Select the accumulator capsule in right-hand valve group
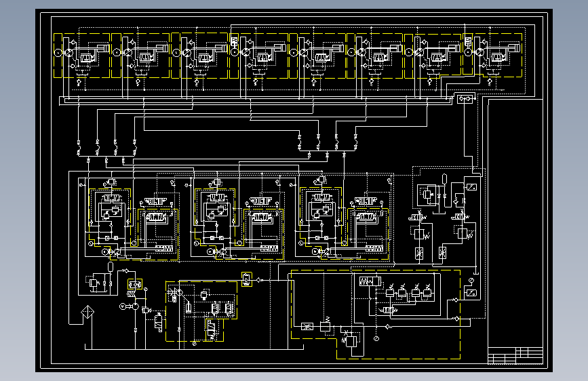 445,178
